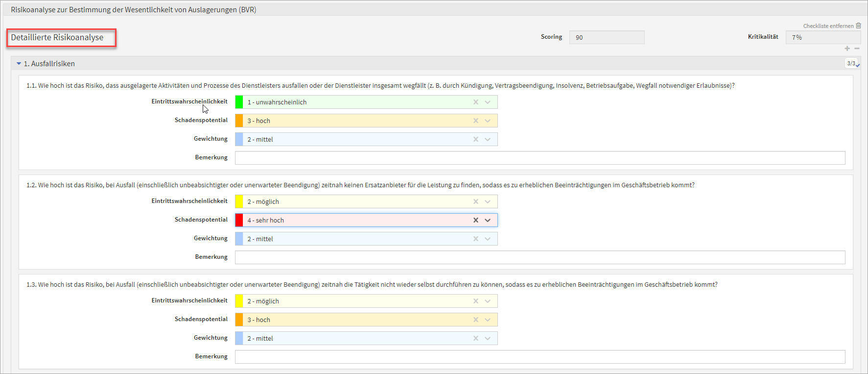Click the 3/3 completion badge in Ausfallrisiken
The width and height of the screenshot is (868, 374).
(x=851, y=63)
